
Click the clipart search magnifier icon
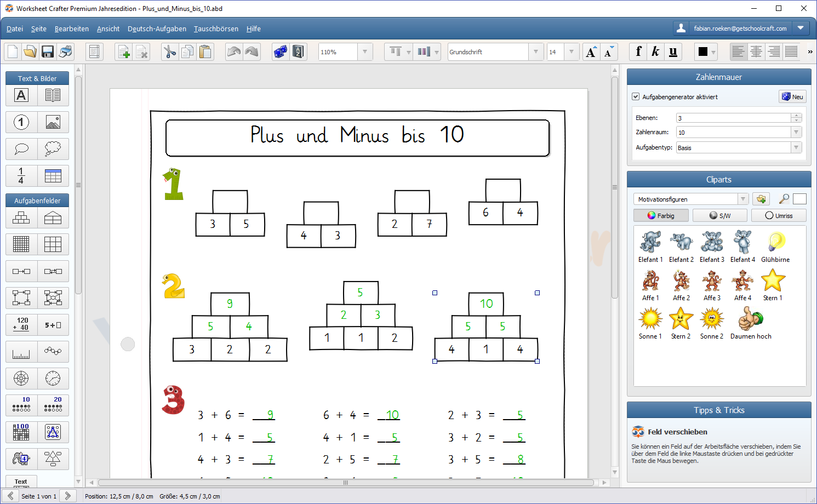click(784, 199)
